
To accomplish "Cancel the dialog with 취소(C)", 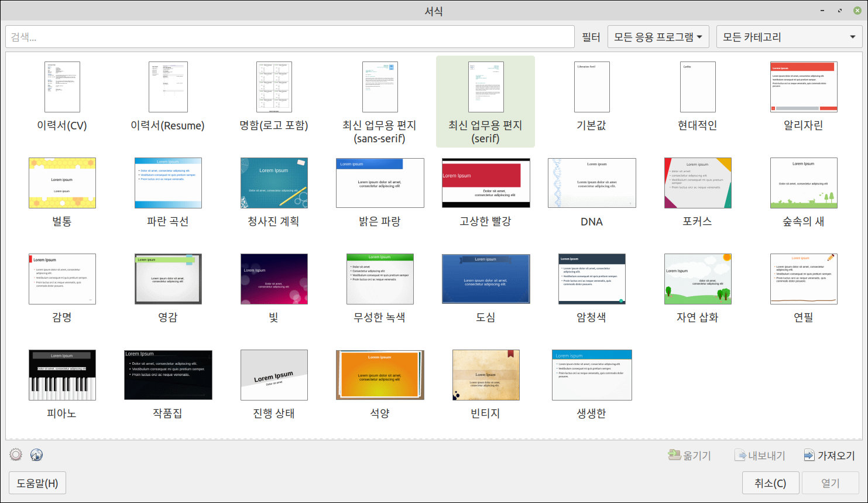I will point(770,483).
